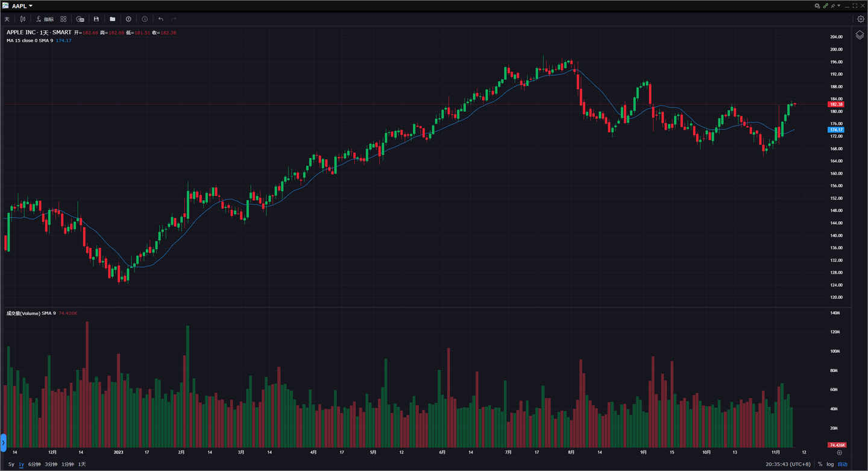Open the symbol search magnifier icon
The width and height of the screenshot is (868, 471).
817,5
